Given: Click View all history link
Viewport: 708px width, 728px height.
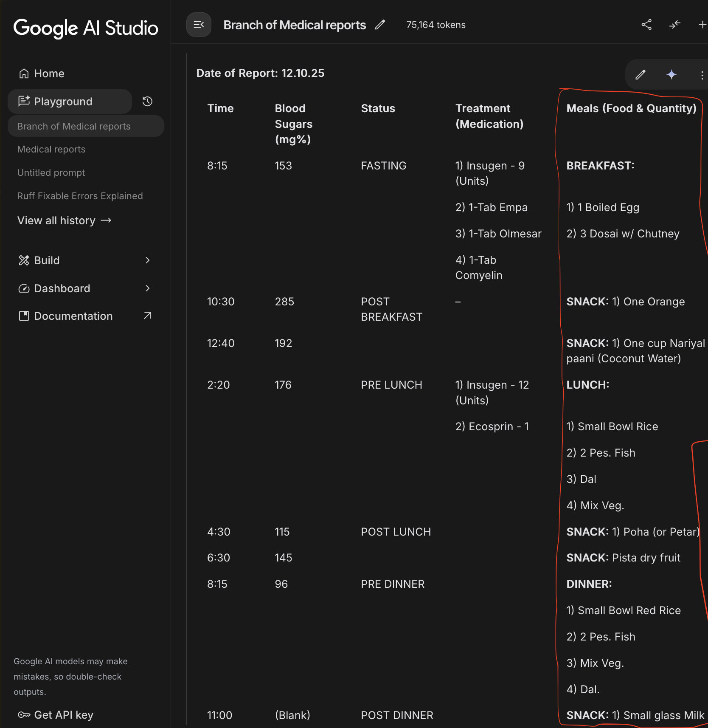Looking at the screenshot, I should coord(64,220).
